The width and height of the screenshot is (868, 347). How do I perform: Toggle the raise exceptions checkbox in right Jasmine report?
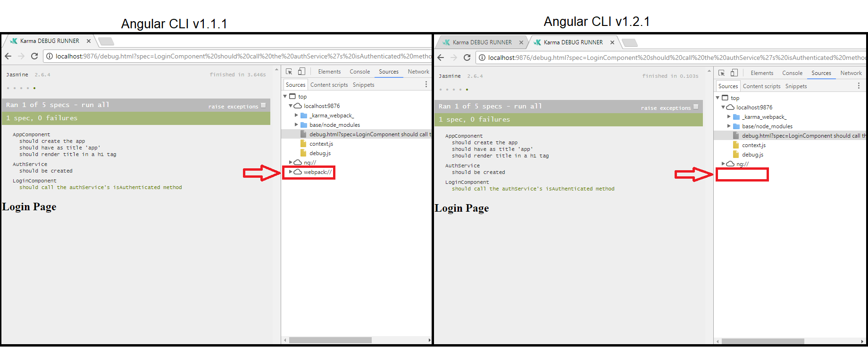[696, 107]
